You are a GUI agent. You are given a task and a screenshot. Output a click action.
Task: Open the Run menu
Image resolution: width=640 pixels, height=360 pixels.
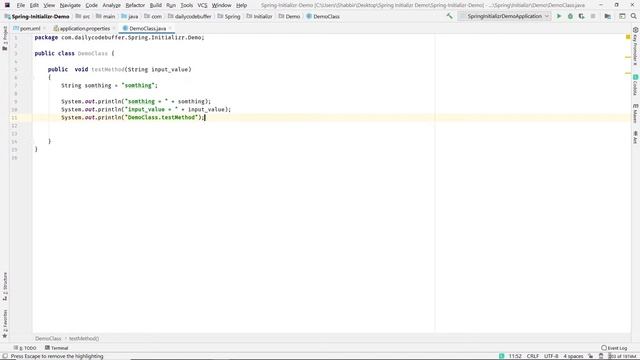171,5
